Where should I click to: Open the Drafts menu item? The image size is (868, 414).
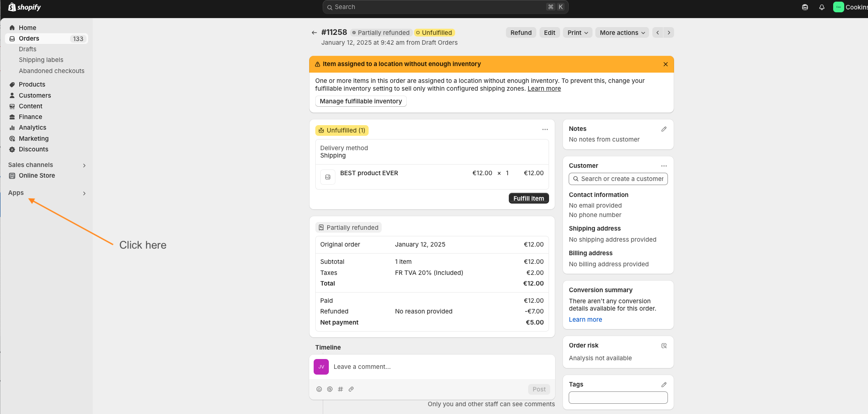click(x=27, y=49)
